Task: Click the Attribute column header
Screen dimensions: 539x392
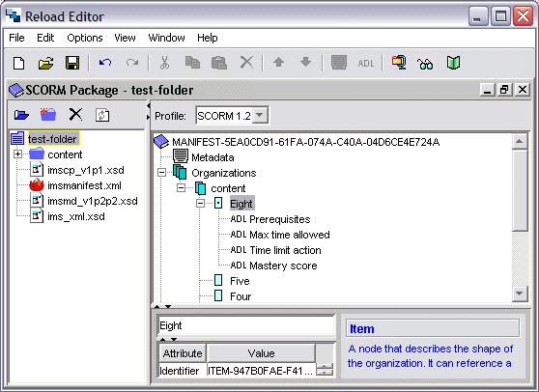Action: pos(183,353)
